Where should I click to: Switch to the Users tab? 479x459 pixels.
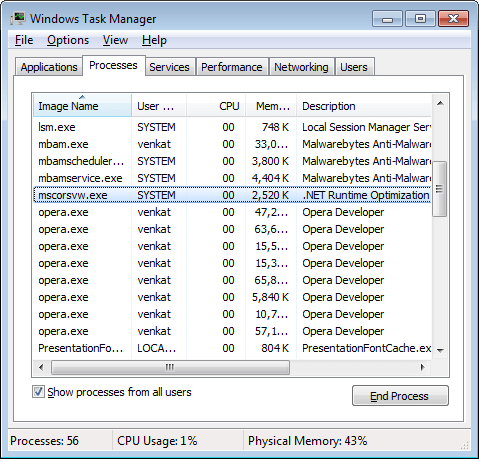354,67
